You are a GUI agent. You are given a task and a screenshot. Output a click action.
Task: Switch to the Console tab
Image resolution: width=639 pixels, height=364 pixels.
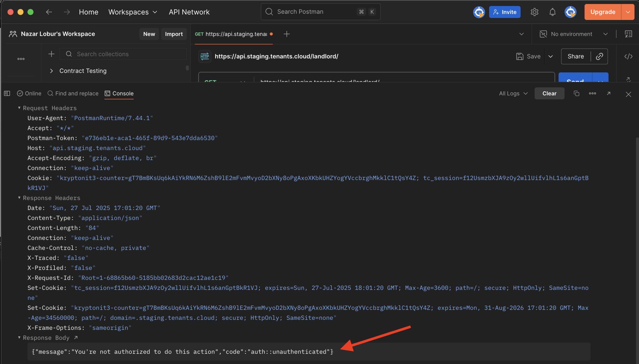point(119,93)
